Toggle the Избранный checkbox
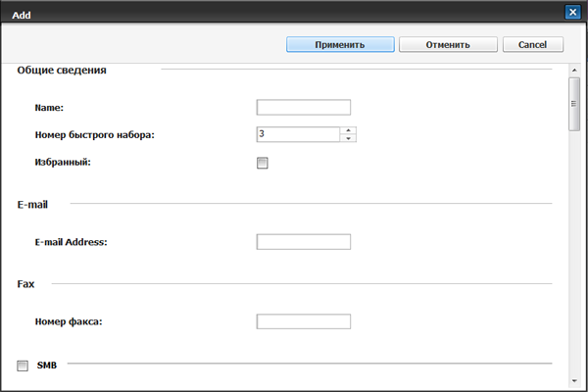Screen dimensions: 588x392 pos(262,164)
